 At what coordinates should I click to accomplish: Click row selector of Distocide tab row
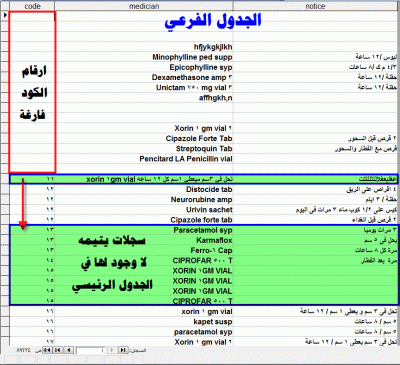click(4, 189)
